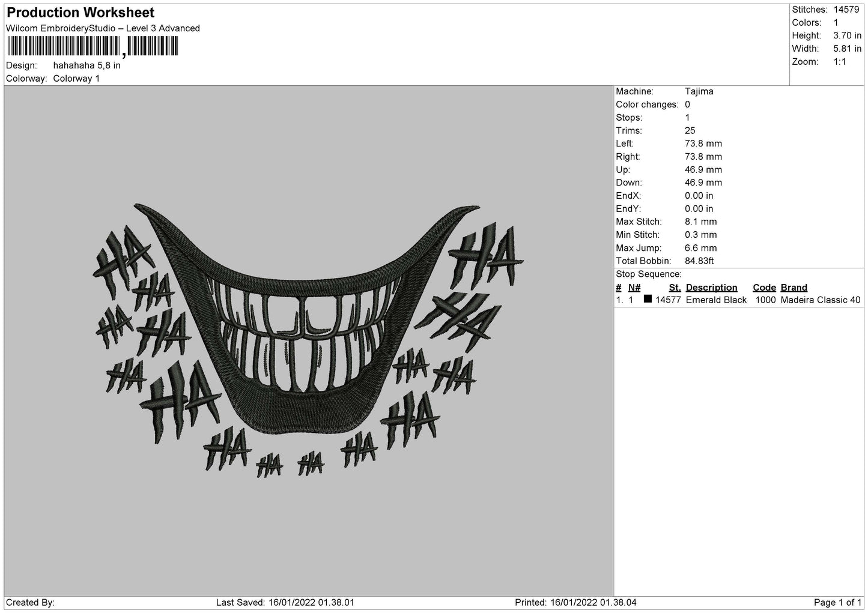The height and width of the screenshot is (613, 868).
Task: Click the Stitches value 14579
Action: point(847,10)
